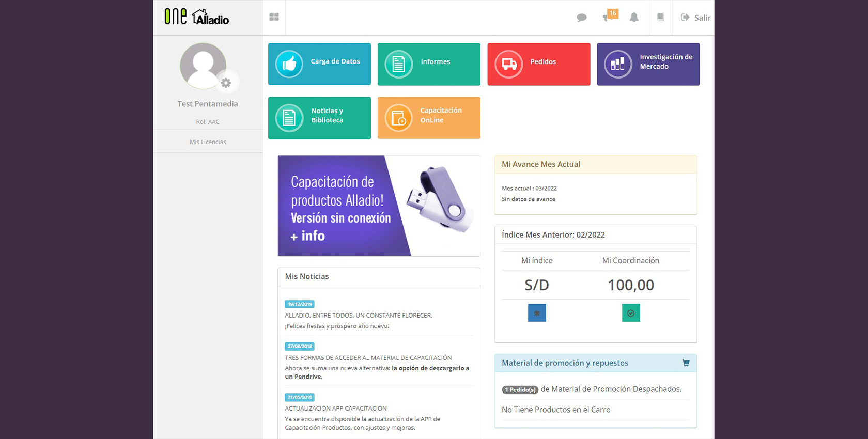This screenshot has width=868, height=439.
Task: Click Salir to log out
Action: coord(695,18)
